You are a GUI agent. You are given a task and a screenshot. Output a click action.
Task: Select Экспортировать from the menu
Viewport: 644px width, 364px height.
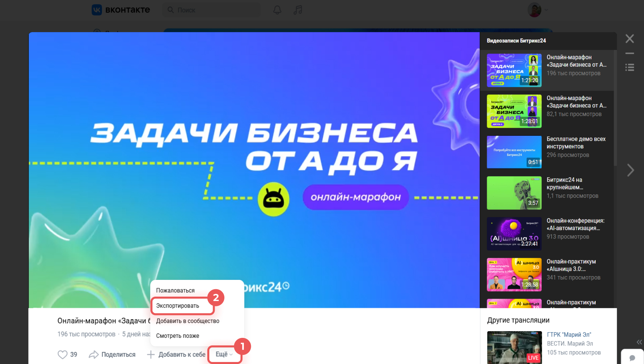point(177,306)
